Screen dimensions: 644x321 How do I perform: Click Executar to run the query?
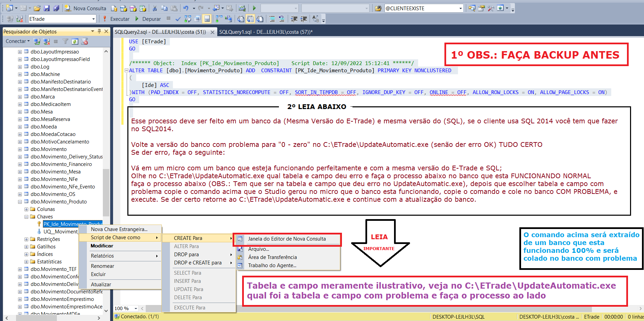click(116, 19)
